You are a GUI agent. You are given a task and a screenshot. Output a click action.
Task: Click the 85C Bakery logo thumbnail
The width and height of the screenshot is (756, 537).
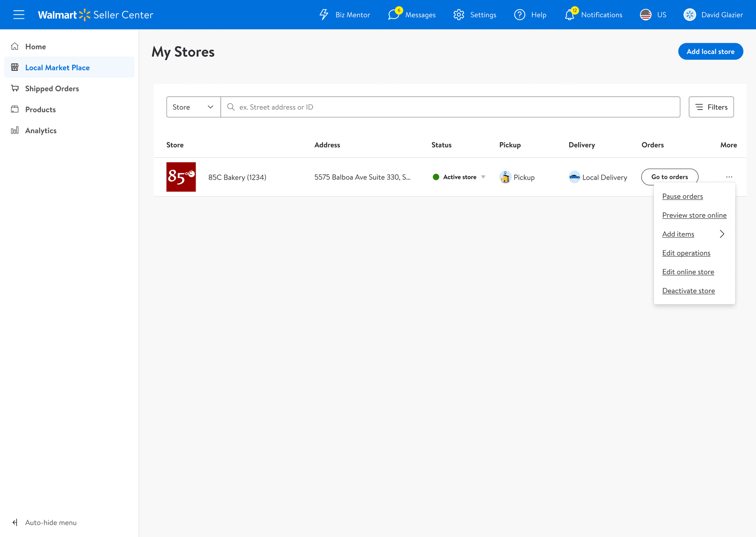pos(181,177)
